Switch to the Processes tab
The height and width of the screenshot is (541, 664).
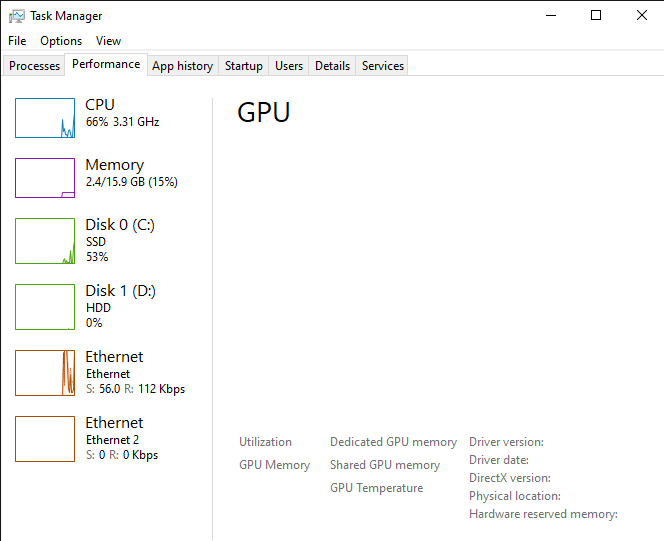(x=35, y=66)
